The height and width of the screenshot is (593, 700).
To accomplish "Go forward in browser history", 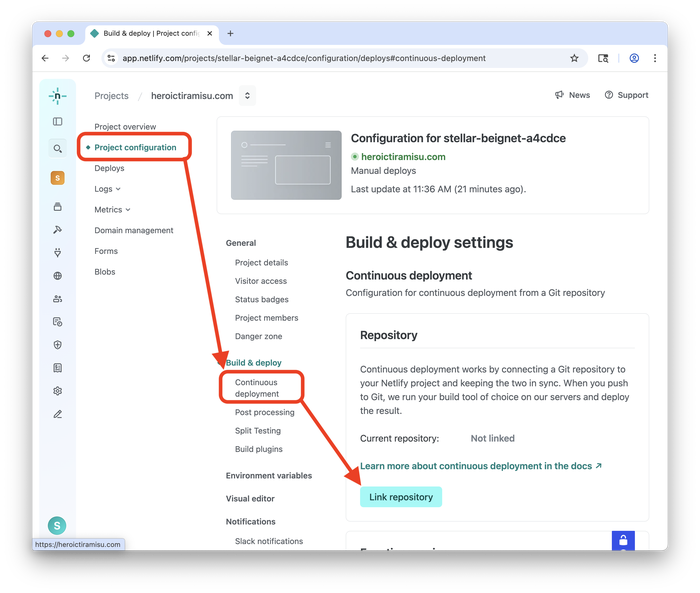I will [x=66, y=58].
